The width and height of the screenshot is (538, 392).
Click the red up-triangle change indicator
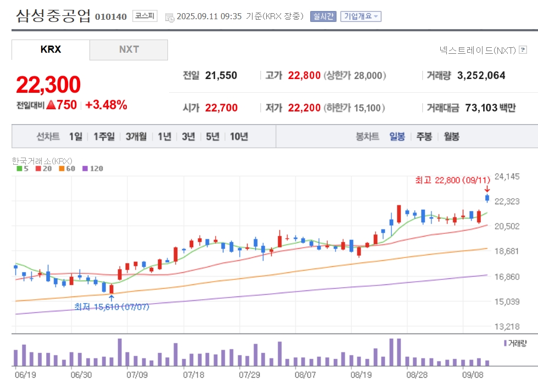point(51,105)
